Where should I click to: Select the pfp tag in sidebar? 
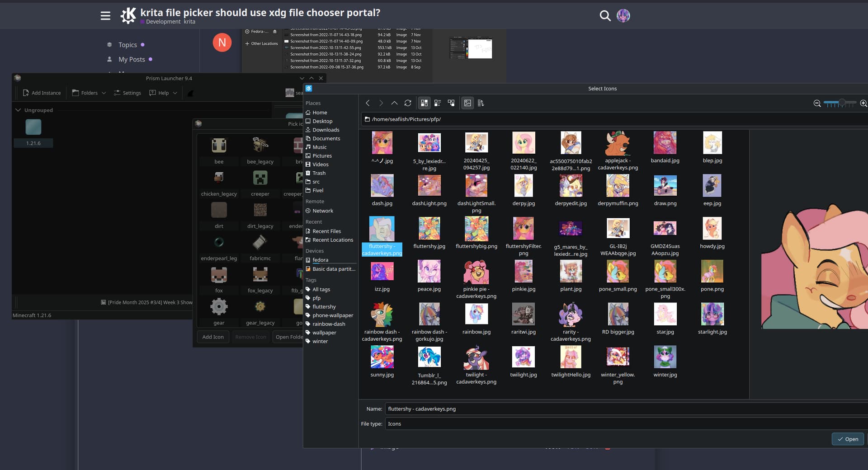coord(316,298)
